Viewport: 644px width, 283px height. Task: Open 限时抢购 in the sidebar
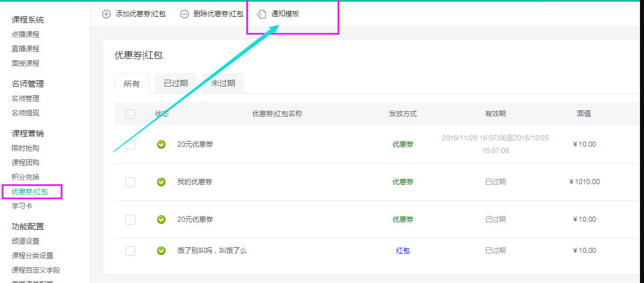(25, 148)
